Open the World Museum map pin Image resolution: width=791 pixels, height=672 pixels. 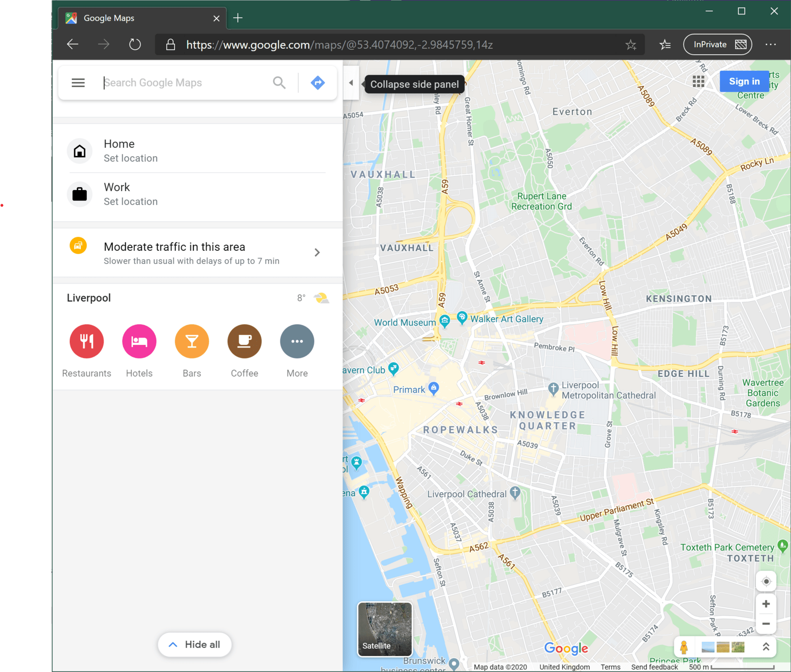(x=445, y=320)
